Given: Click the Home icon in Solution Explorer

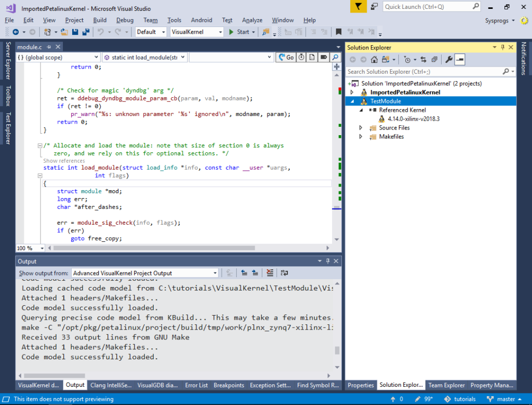Looking at the screenshot, I should [x=374, y=59].
